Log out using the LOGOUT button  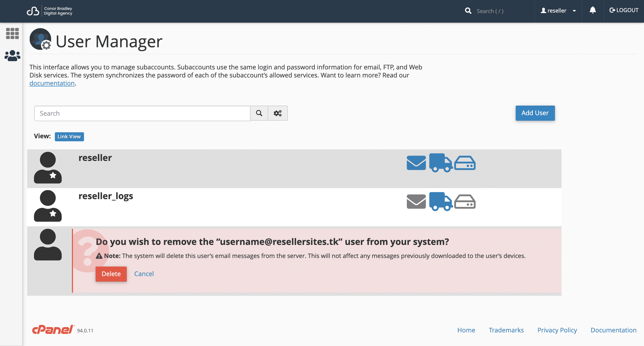[x=624, y=10]
